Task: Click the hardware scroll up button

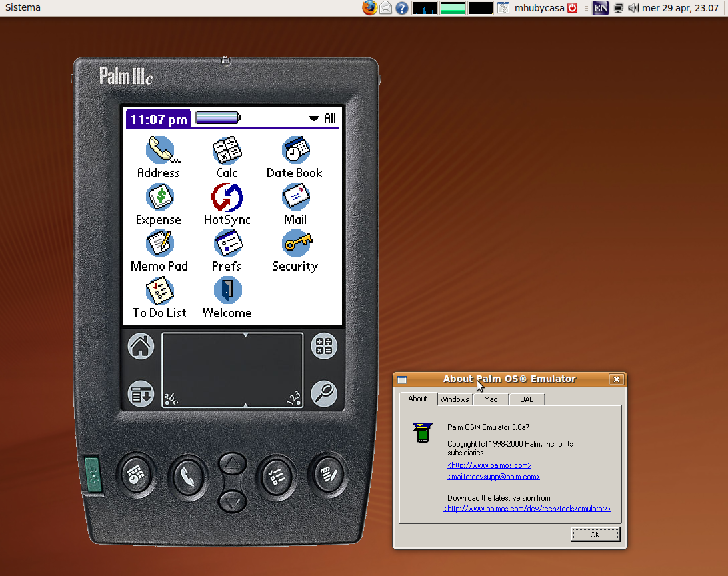Action: 232,463
